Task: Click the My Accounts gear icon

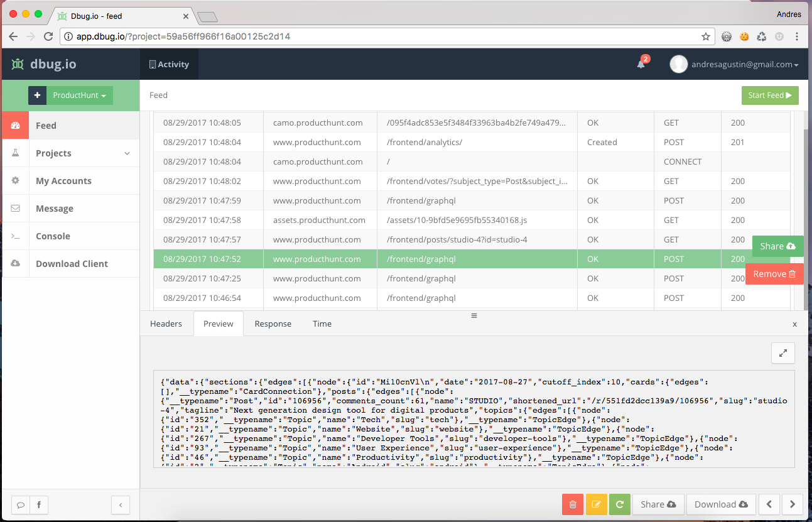Action: pyautogui.click(x=16, y=180)
